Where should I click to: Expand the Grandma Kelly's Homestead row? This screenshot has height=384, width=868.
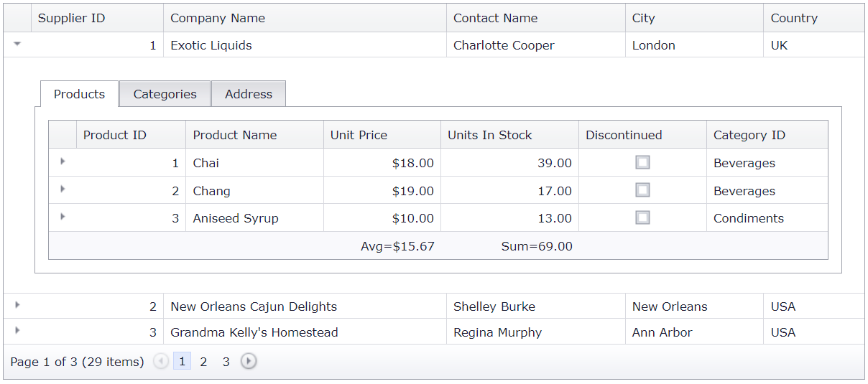click(x=17, y=331)
